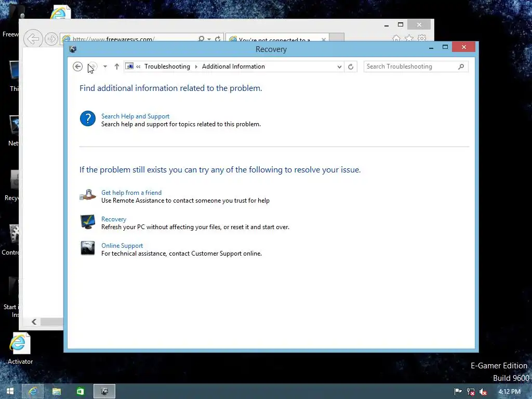This screenshot has height=399, width=532.
Task: Click the Recovery window title bar icon
Action: (73, 49)
